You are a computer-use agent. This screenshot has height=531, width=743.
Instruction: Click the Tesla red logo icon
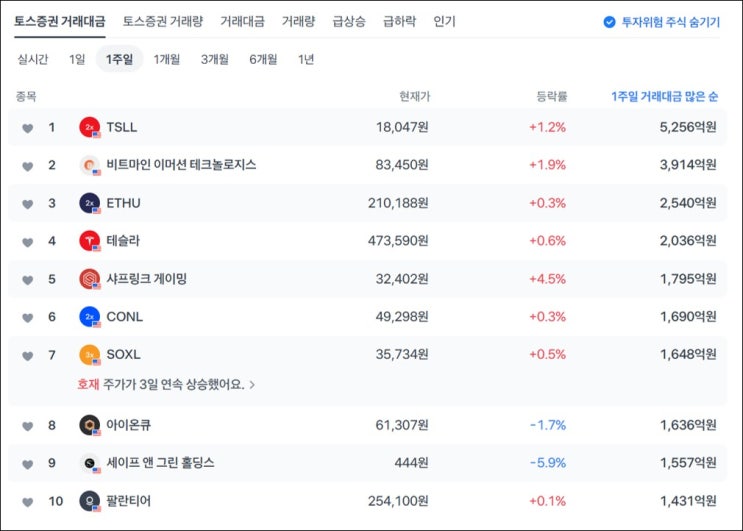[89, 241]
